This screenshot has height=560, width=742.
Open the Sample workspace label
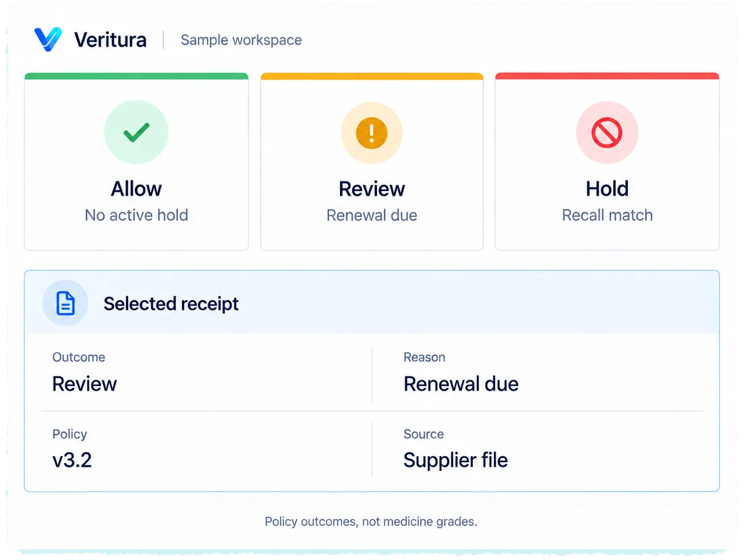pos(241,40)
